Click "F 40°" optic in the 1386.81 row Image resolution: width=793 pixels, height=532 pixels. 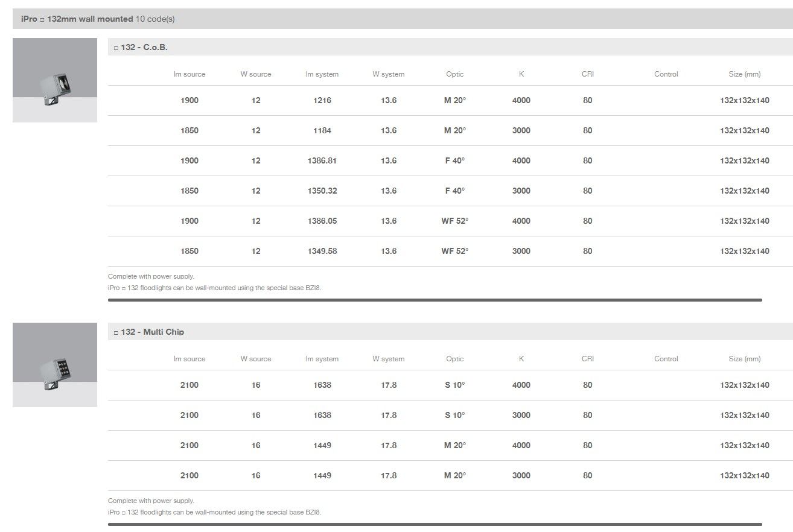click(x=455, y=160)
